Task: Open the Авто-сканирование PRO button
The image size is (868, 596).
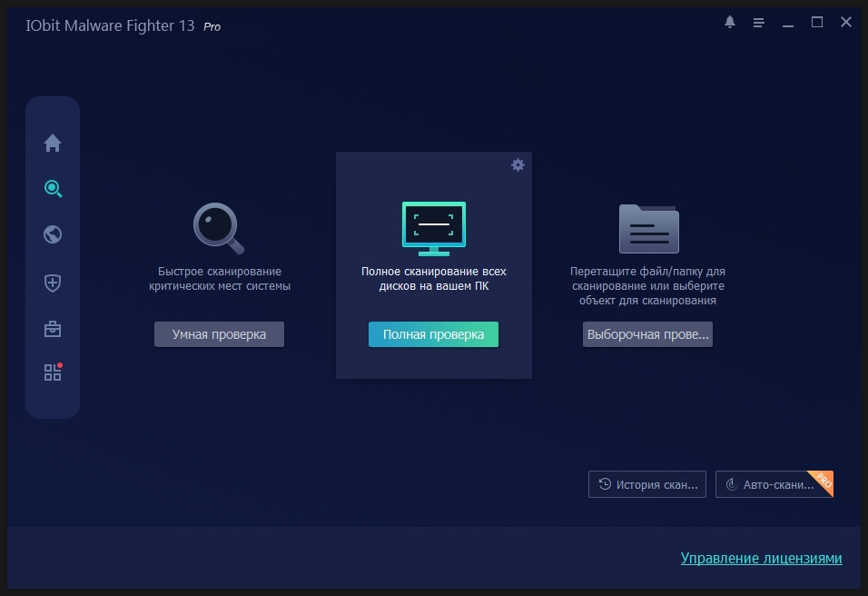Action: 774,484
